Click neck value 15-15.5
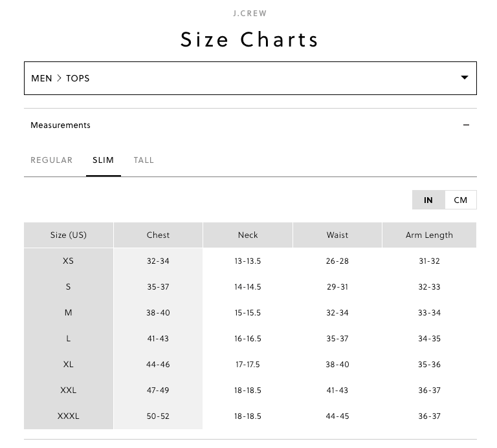Viewport: 497px width, 448px height. (x=248, y=313)
